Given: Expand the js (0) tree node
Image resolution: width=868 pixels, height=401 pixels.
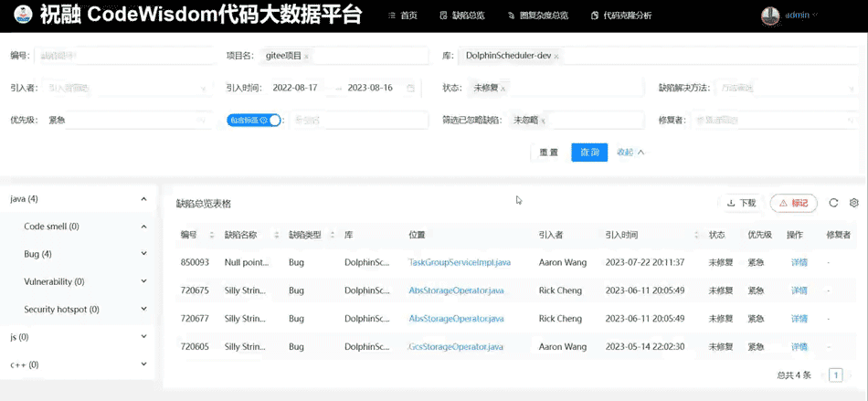Looking at the screenshot, I should (144, 337).
